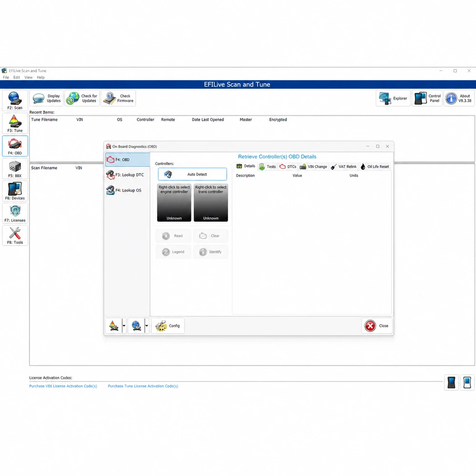Switch to the VIN Change tab
The width and height of the screenshot is (476, 476).
313,167
